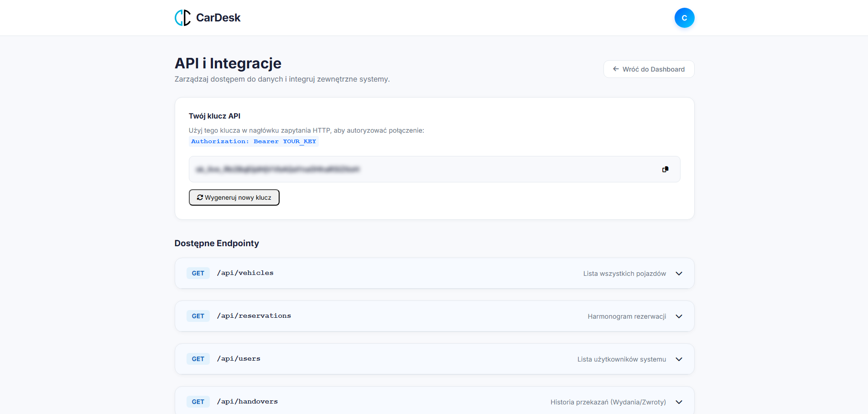Expand the /api/users endpoint chevron
The width and height of the screenshot is (868, 414).
679,359
